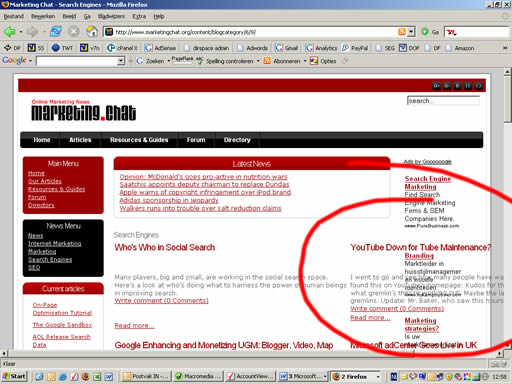
Task: Open the DOF bookmark
Action: coord(409,48)
